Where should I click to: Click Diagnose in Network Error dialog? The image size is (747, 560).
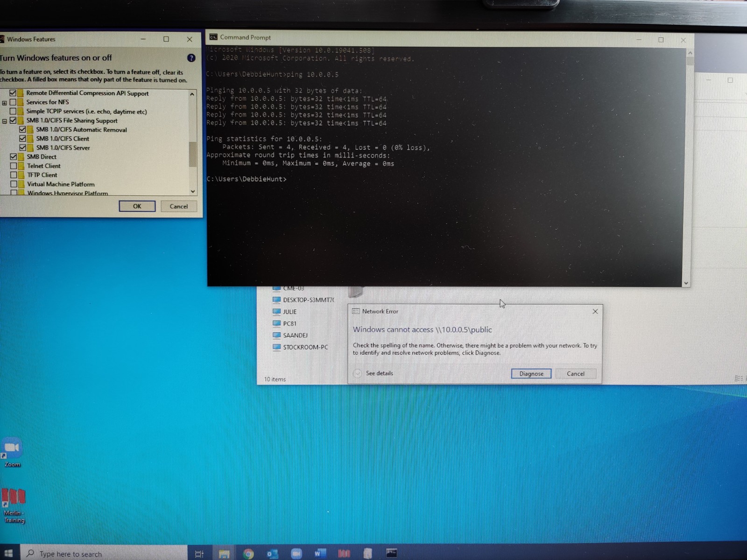(531, 374)
